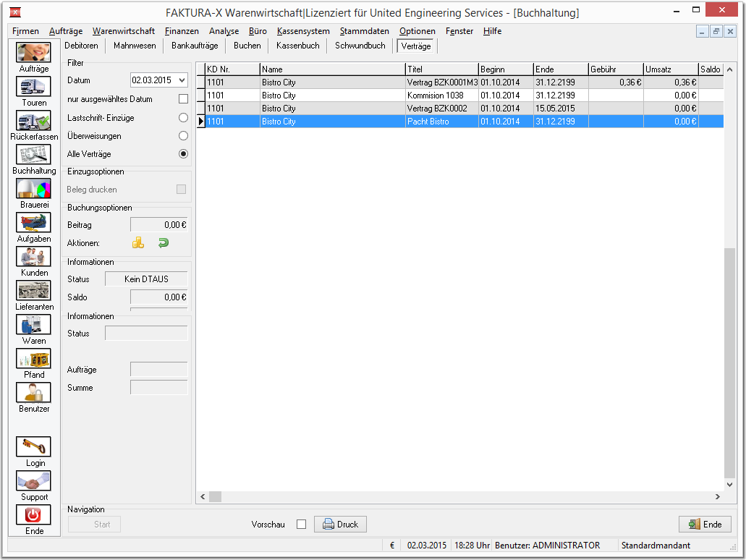Open the Pfand sidebar icon
The image size is (746, 560).
point(33,359)
